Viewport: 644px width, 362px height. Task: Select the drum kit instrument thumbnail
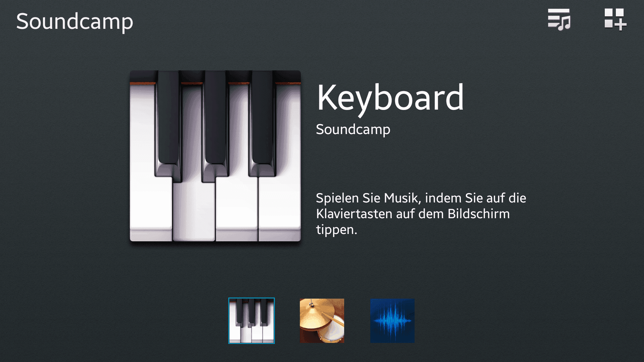coord(322,321)
